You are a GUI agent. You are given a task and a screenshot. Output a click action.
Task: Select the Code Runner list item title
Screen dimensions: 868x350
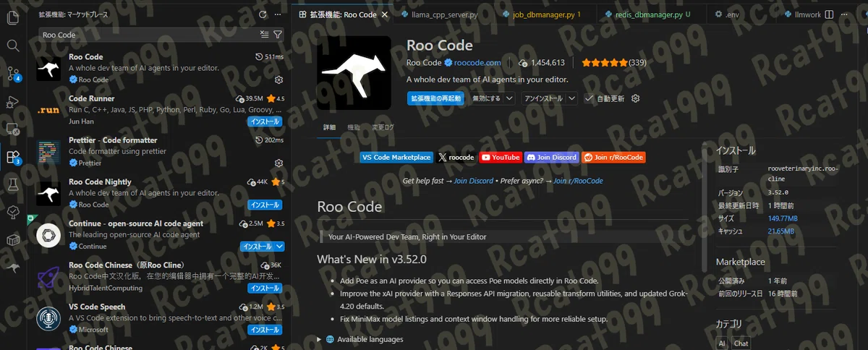pos(91,98)
